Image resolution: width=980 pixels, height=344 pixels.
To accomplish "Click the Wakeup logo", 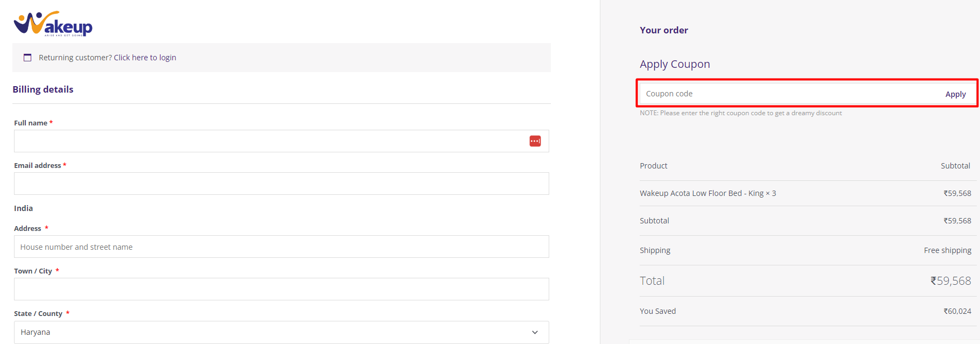I will point(53,24).
